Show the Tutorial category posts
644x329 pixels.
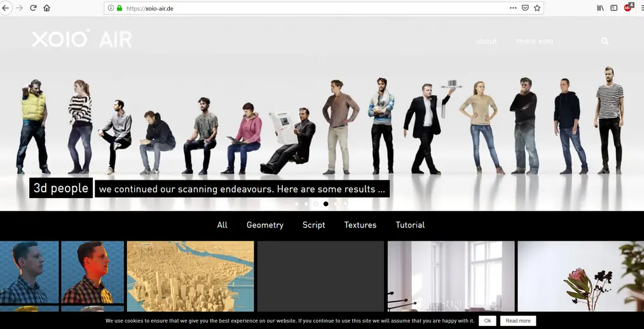point(410,225)
